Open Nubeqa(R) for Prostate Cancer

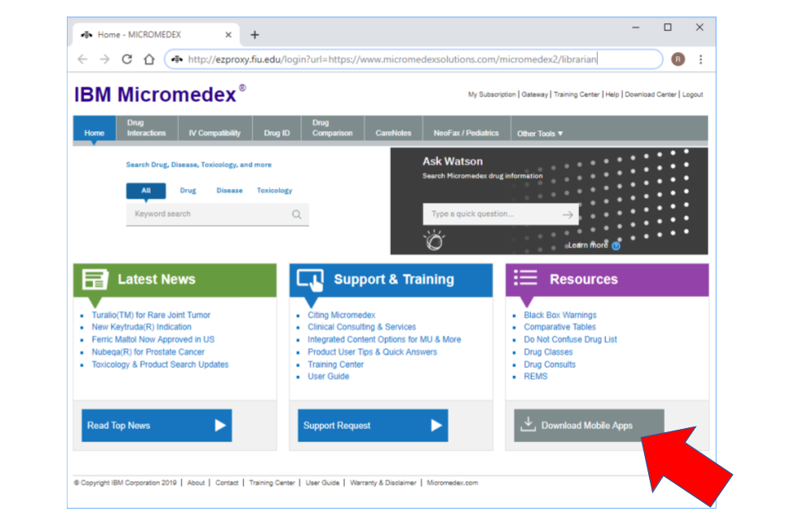pyautogui.click(x=148, y=352)
